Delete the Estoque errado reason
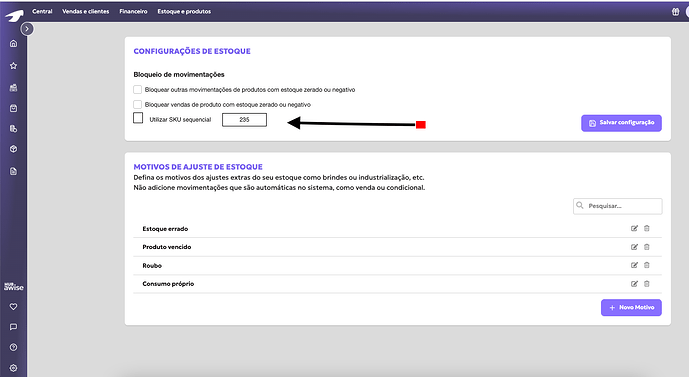The height and width of the screenshot is (377, 689). point(647,228)
